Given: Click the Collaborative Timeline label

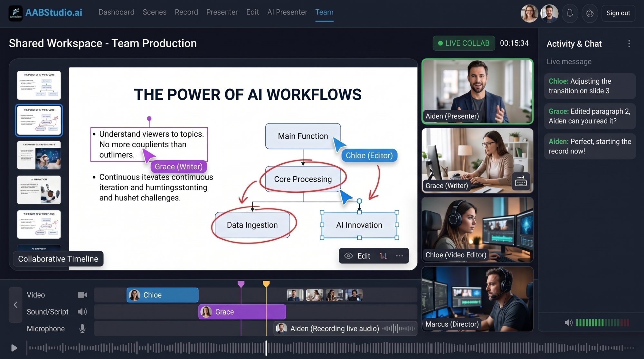Looking at the screenshot, I should pyautogui.click(x=58, y=259).
